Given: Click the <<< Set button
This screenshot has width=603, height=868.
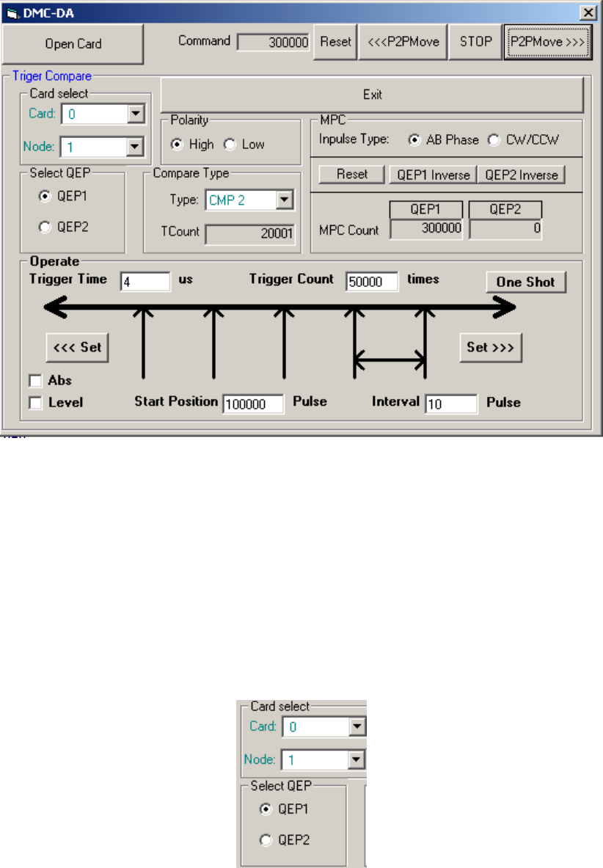Looking at the screenshot, I should 77,347.
